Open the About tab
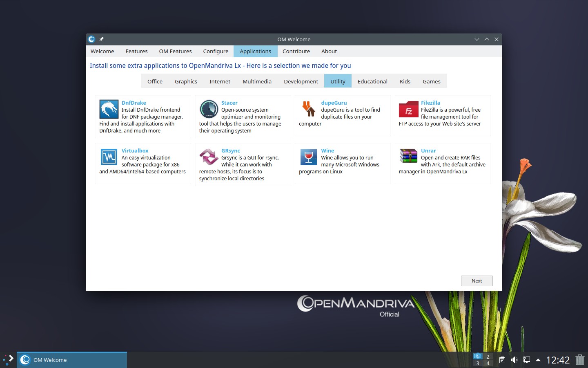 click(329, 51)
